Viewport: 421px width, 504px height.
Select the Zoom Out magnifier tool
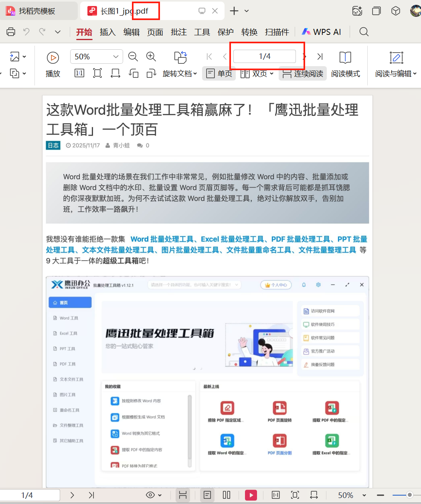[x=133, y=57]
